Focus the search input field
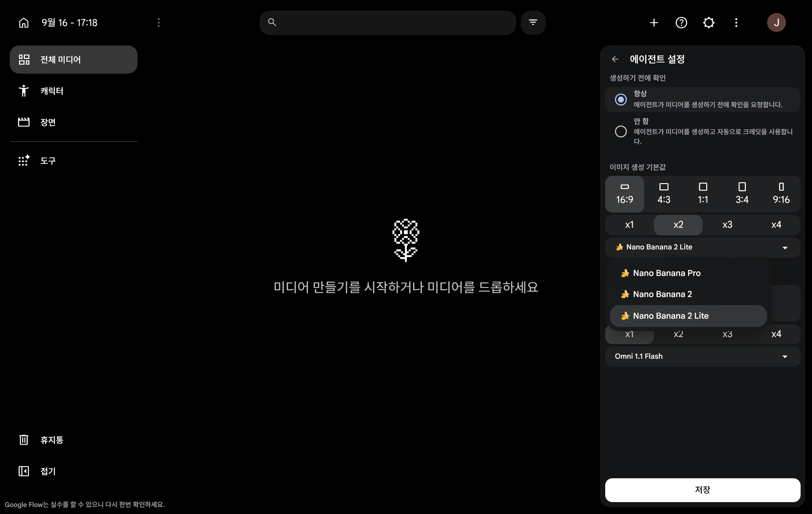This screenshot has height=514, width=812. click(387, 22)
